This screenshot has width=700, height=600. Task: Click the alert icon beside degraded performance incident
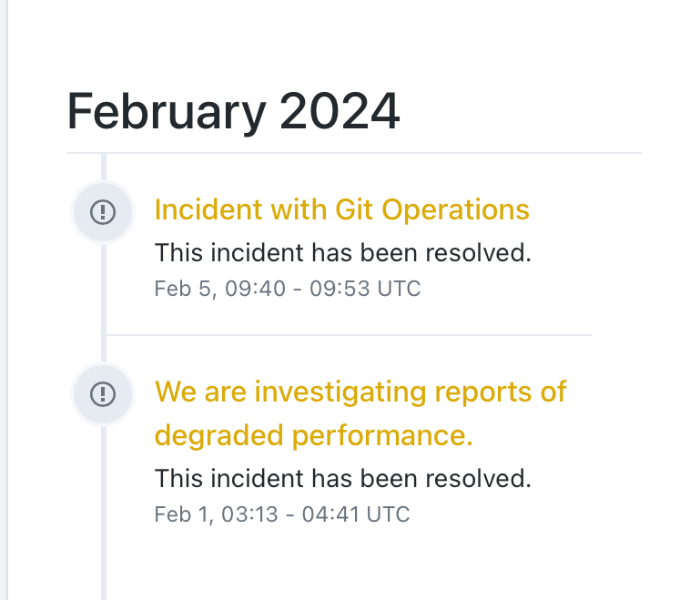(104, 394)
